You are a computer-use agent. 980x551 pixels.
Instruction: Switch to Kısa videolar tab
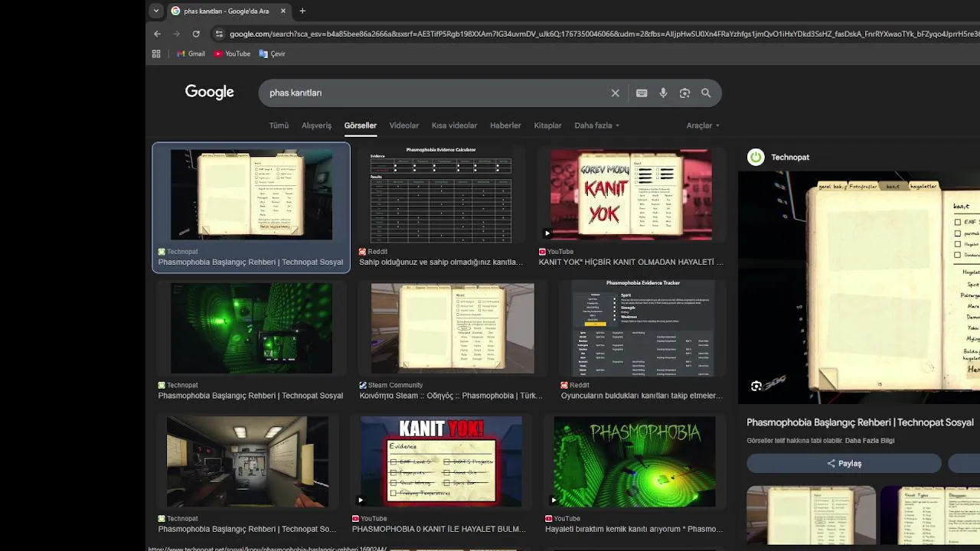tap(454, 126)
